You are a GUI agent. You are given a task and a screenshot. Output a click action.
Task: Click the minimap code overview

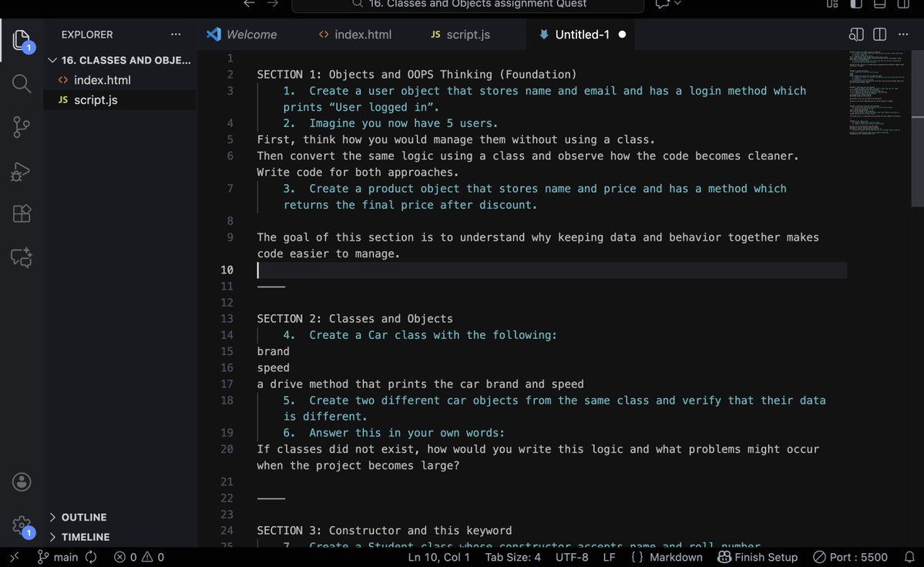(x=878, y=93)
